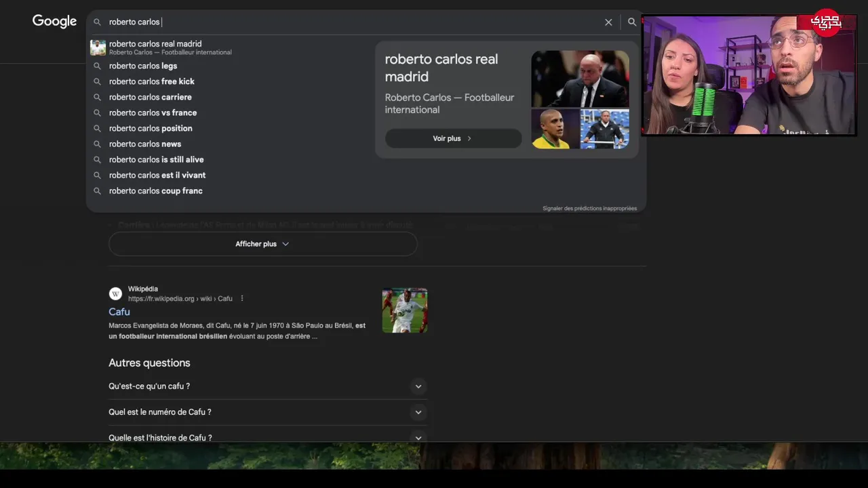
Task: Click Roberto Carlos thumbnail beside first suggestion
Action: (98, 47)
